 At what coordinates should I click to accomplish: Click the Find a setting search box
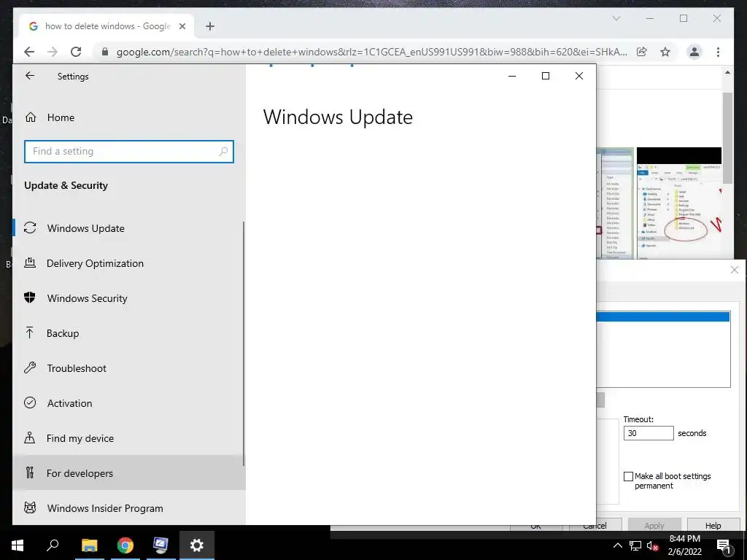129,152
